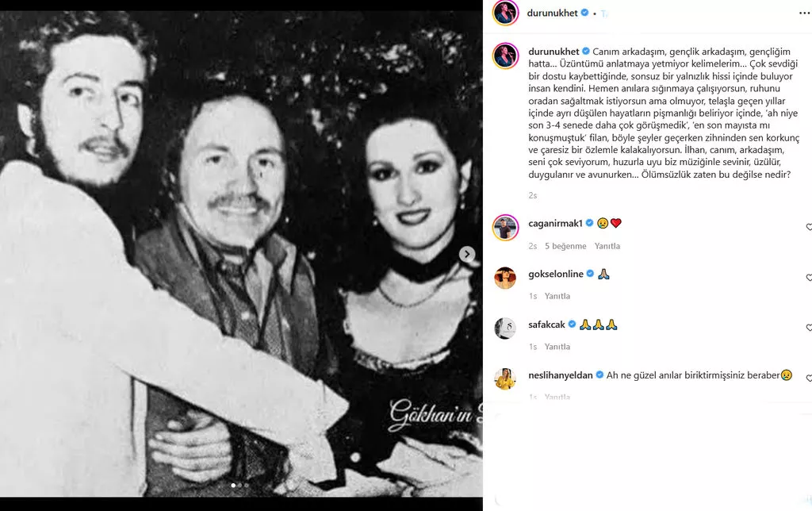Open neslihanyeldan's profile picture
This screenshot has height=511, width=812.
(505, 378)
